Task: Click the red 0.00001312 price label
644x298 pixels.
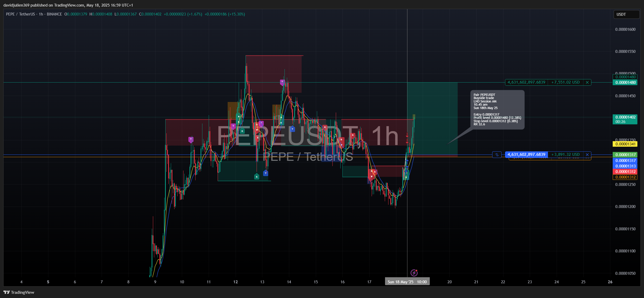Action: (x=625, y=172)
